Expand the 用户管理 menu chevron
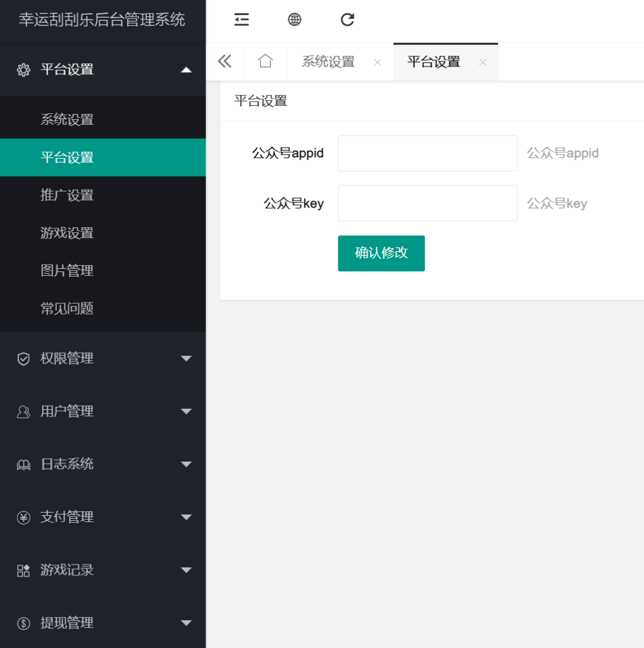Viewport: 644px width, 648px height. point(187,411)
